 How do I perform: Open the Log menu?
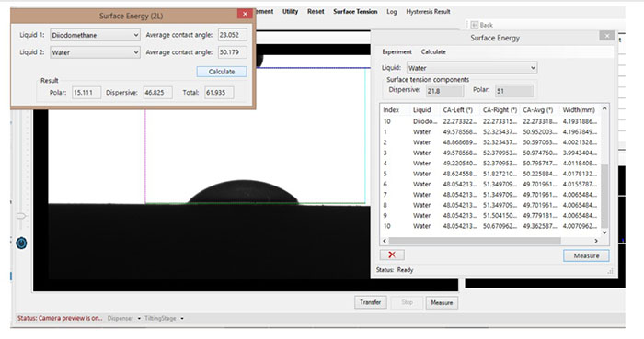[x=391, y=12]
